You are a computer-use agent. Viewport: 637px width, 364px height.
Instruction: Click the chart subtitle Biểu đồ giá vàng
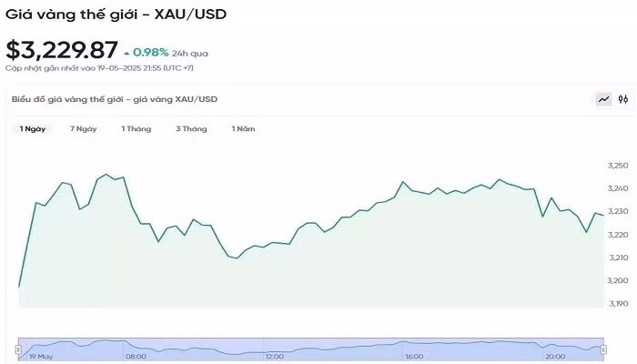115,98
